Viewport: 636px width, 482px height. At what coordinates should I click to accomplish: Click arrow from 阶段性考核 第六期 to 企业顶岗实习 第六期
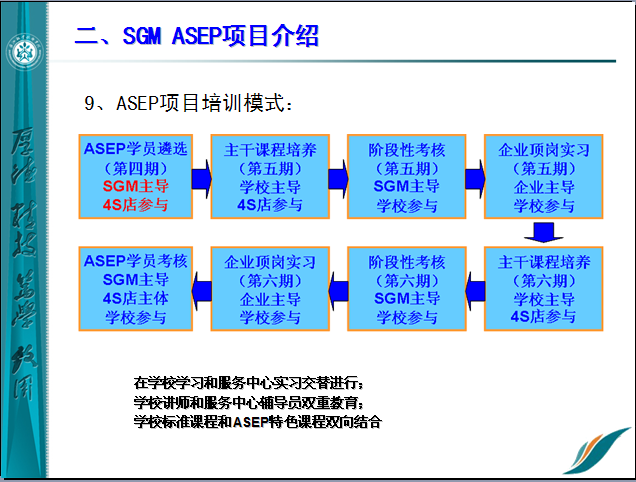[338, 291]
